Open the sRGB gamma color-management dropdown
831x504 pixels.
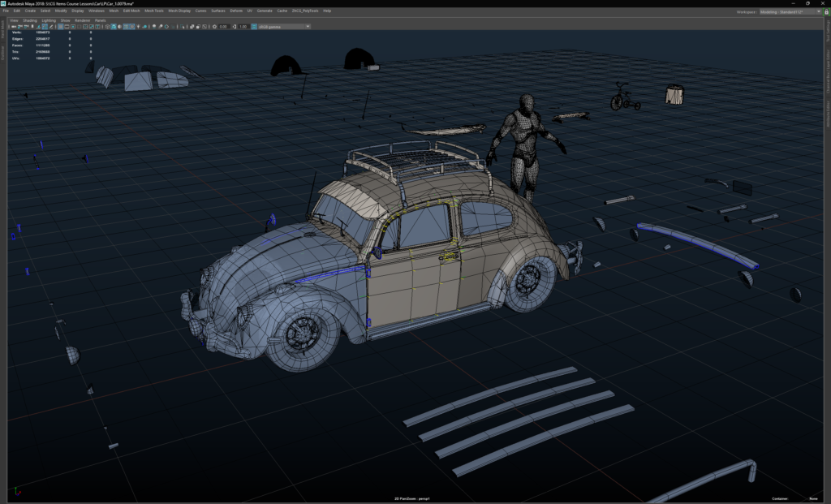[x=280, y=27]
